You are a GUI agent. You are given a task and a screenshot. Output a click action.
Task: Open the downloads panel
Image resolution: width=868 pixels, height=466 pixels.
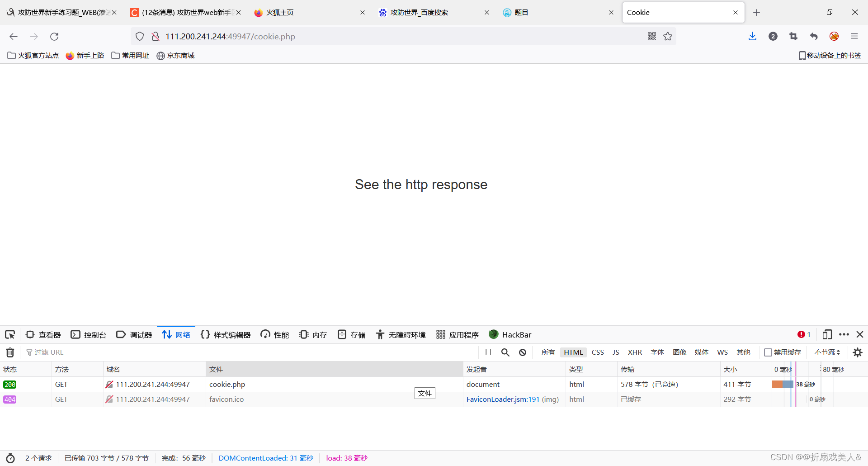752,37
